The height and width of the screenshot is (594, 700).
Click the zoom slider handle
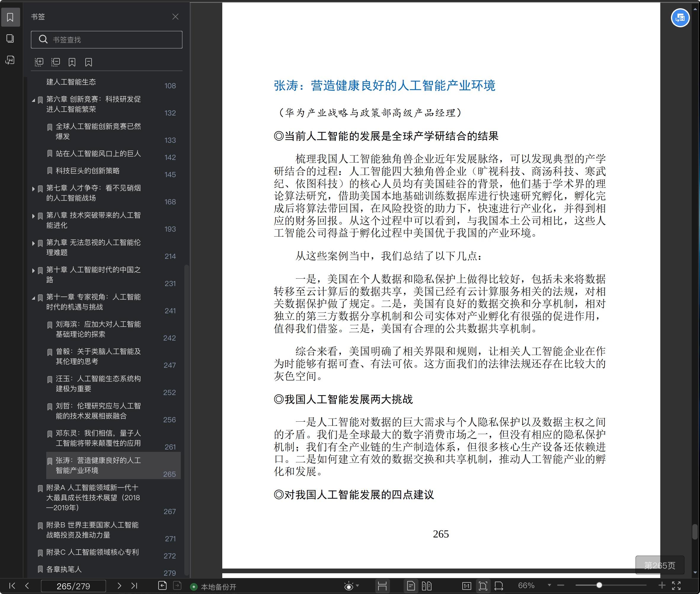click(x=599, y=585)
